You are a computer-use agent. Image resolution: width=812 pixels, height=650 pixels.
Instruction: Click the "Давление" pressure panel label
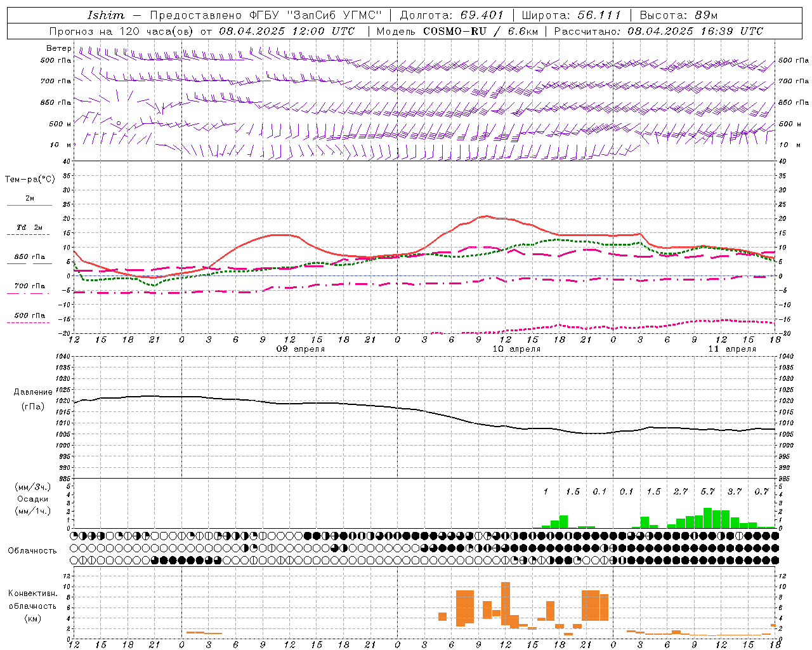point(33,392)
